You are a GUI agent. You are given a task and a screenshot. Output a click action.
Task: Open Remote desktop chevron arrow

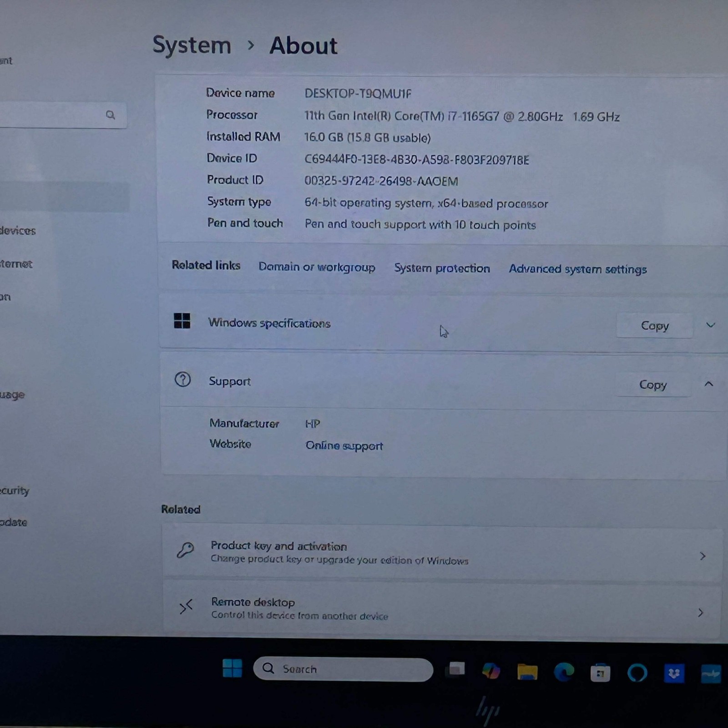tap(701, 613)
